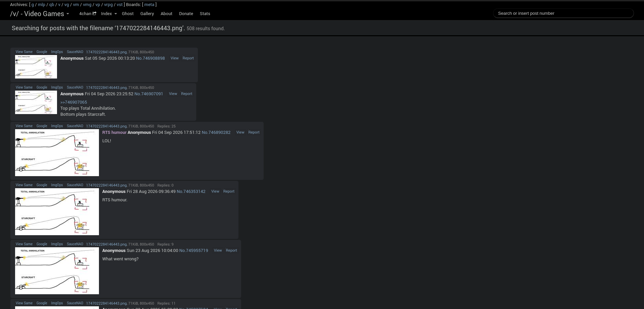644x309 pixels.
Task: Open the Donate link
Action: click(x=186, y=13)
